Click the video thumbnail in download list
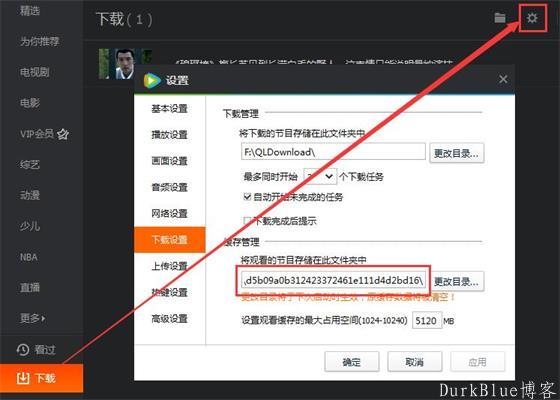The image size is (560, 400). tap(125, 64)
